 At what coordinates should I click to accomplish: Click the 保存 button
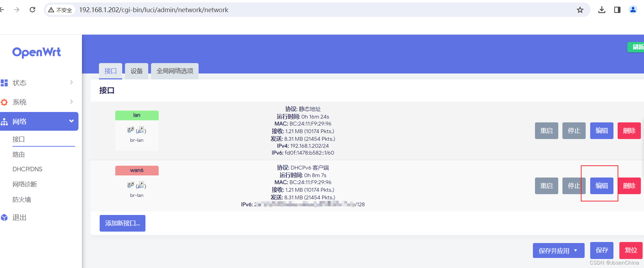(602, 250)
